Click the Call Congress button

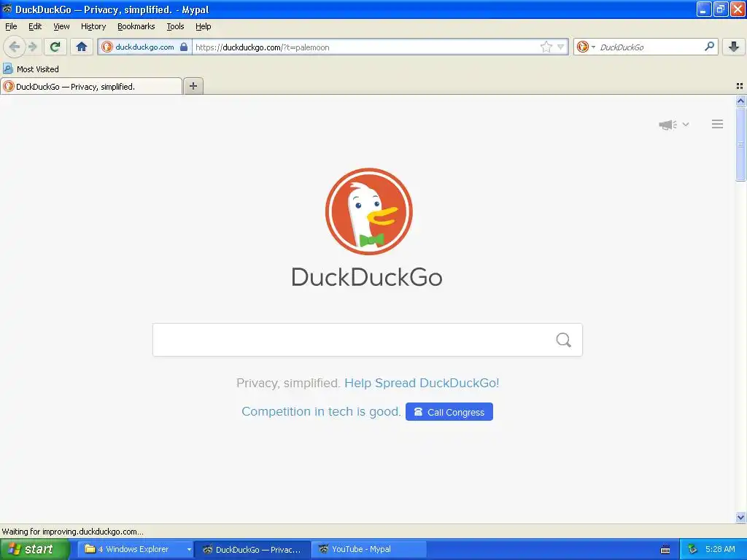click(x=449, y=412)
